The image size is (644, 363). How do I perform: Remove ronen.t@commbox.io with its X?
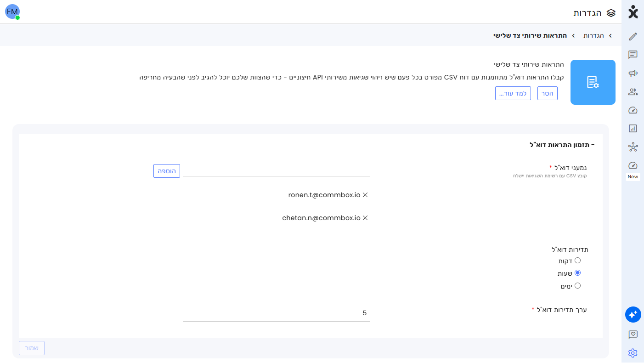[366, 195]
